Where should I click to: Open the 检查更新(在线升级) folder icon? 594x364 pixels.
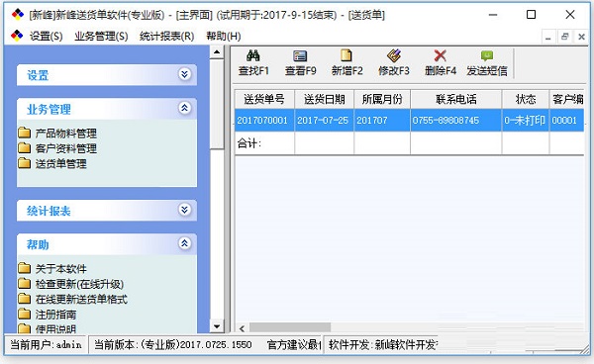(24, 284)
